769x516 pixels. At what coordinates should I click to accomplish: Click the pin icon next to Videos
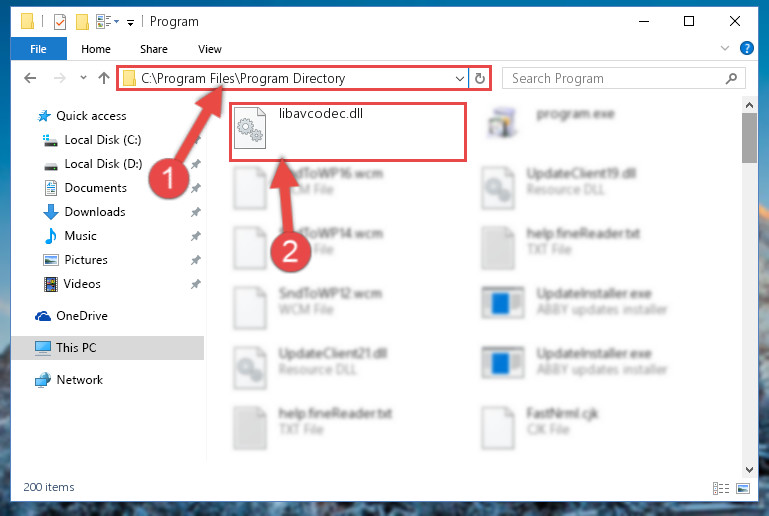pyautogui.click(x=196, y=284)
